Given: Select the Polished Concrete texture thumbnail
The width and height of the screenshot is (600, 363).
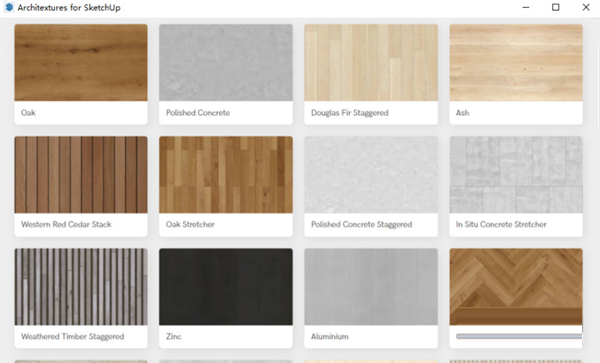Looking at the screenshot, I should [x=226, y=62].
